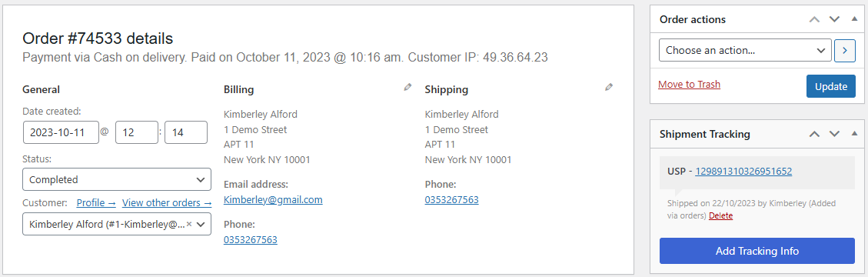Delete the USP shipment tracking entry
Viewport: 868px width, 277px height.
pyautogui.click(x=720, y=215)
